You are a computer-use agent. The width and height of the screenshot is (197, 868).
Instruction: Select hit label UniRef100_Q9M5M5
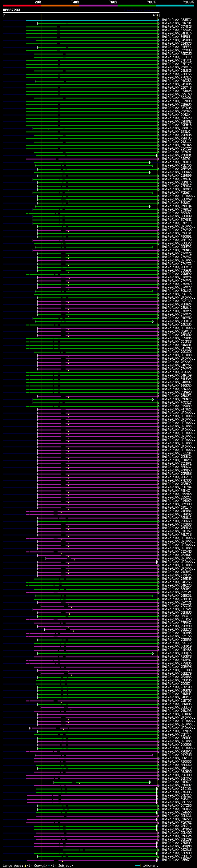[x=177, y=135]
